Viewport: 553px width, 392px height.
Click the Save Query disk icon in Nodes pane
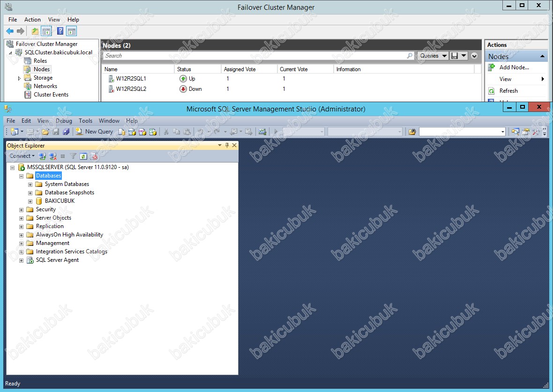(x=455, y=56)
